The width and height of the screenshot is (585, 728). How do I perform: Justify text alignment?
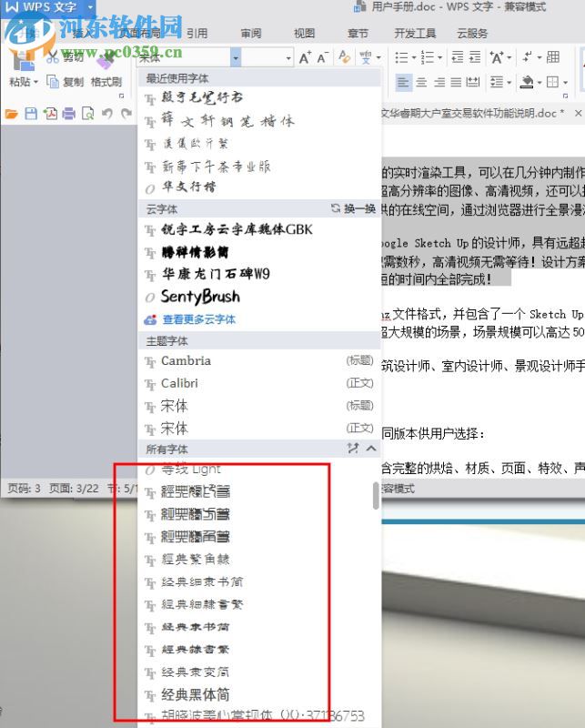[457, 83]
